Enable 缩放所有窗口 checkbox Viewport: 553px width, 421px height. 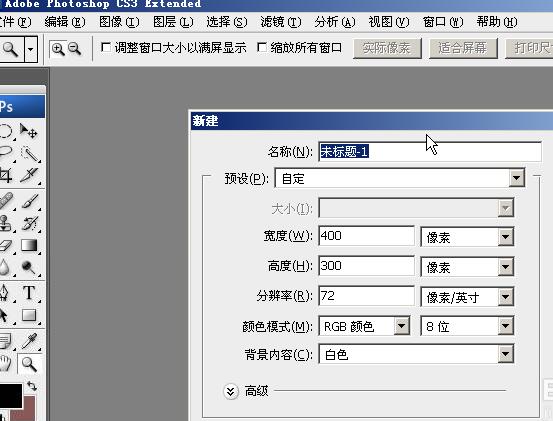pyautogui.click(x=262, y=47)
